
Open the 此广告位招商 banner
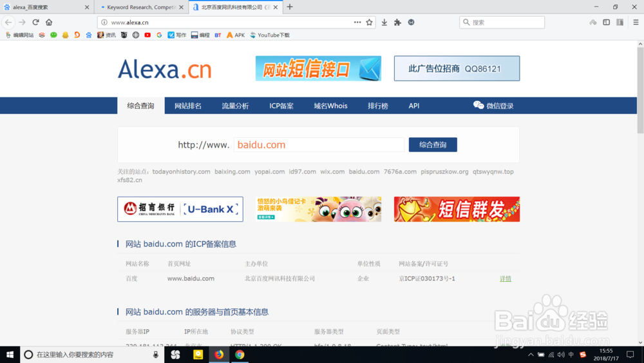point(457,68)
